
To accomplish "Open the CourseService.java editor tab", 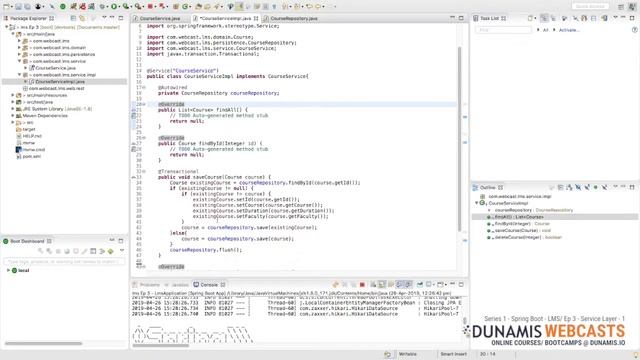I will (x=160, y=18).
